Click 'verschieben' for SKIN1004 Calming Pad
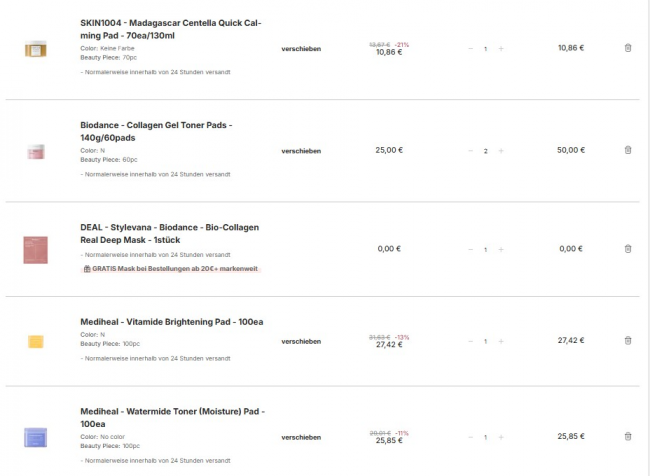This screenshot has height=476, width=650. pos(301,48)
